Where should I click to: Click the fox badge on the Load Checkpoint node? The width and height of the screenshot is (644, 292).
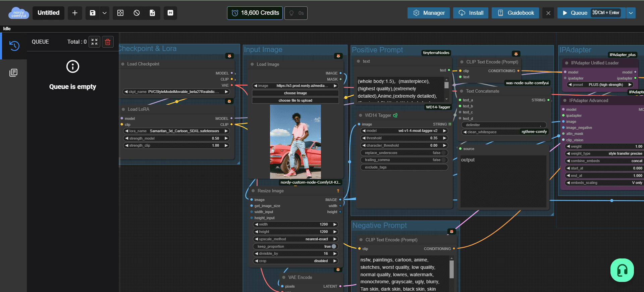[229, 56]
